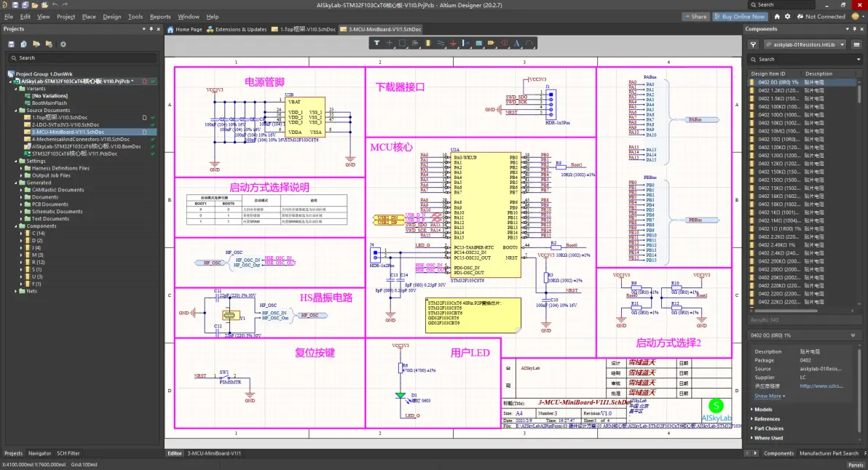Switch to the Navigator panel tab

pyautogui.click(x=39, y=453)
